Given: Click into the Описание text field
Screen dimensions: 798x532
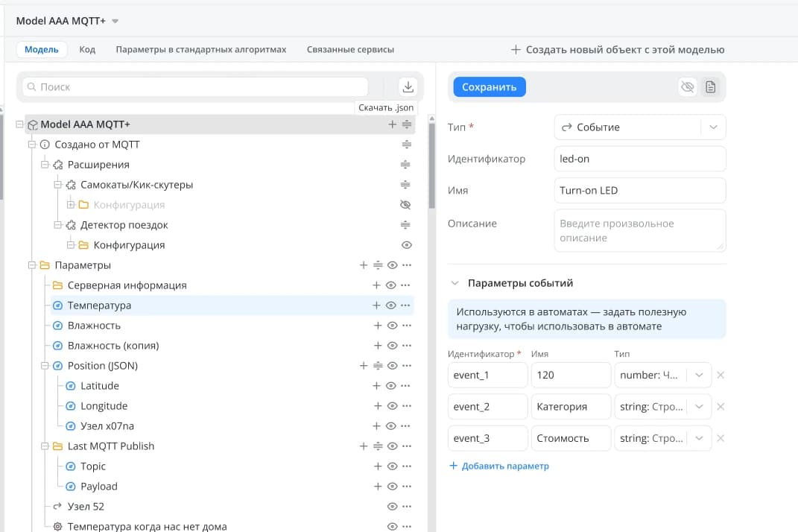Looking at the screenshot, I should tap(639, 231).
